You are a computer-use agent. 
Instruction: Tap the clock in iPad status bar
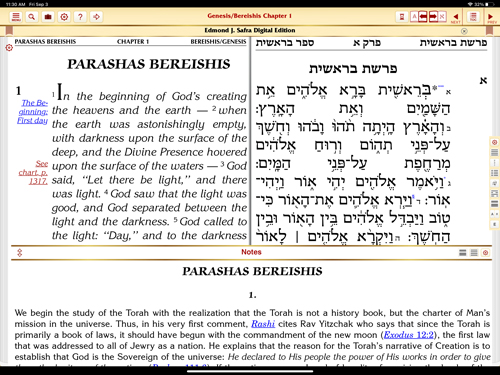coord(15,4)
